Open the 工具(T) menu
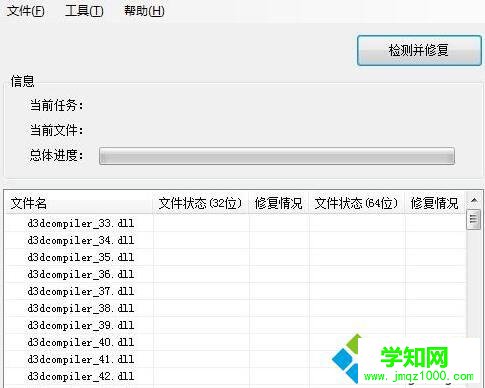The height and width of the screenshot is (388, 485). click(84, 11)
